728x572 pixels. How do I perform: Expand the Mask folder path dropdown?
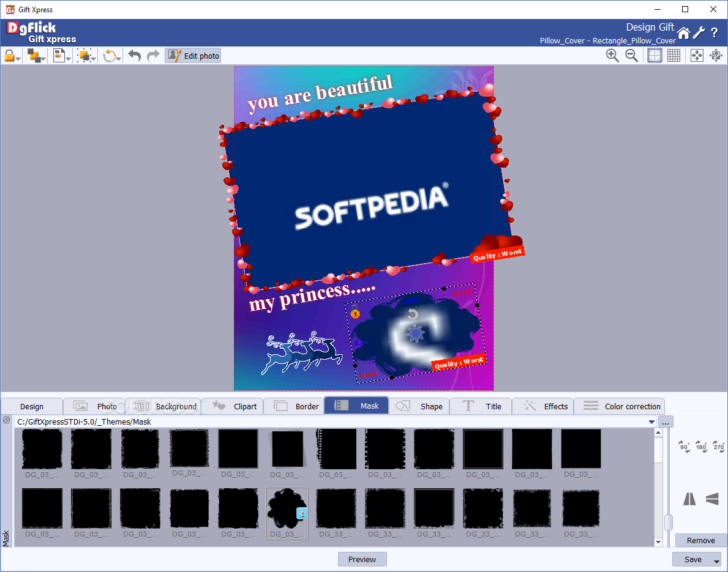[651, 422]
